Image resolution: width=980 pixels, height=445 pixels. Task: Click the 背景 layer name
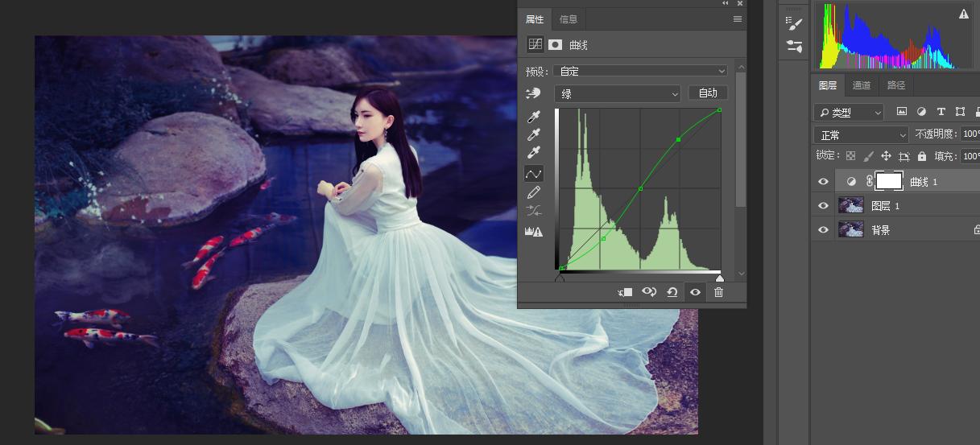[x=881, y=230]
